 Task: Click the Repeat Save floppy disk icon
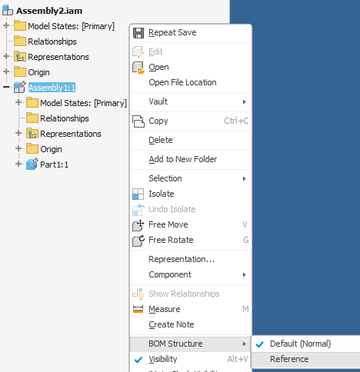pyautogui.click(x=138, y=33)
